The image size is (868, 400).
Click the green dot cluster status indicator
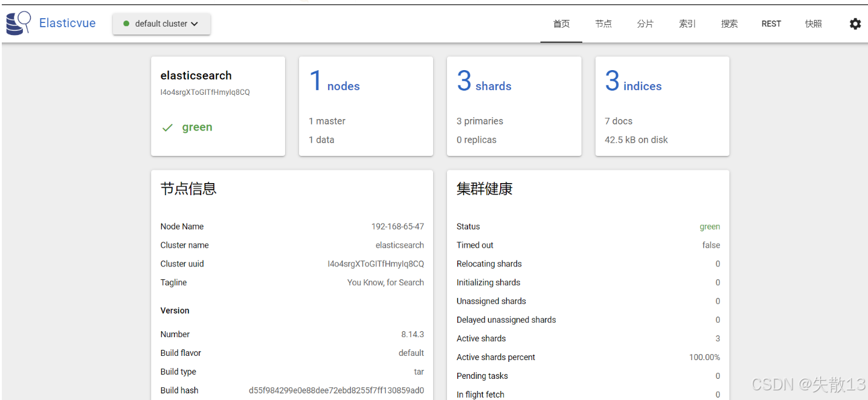pyautogui.click(x=126, y=24)
